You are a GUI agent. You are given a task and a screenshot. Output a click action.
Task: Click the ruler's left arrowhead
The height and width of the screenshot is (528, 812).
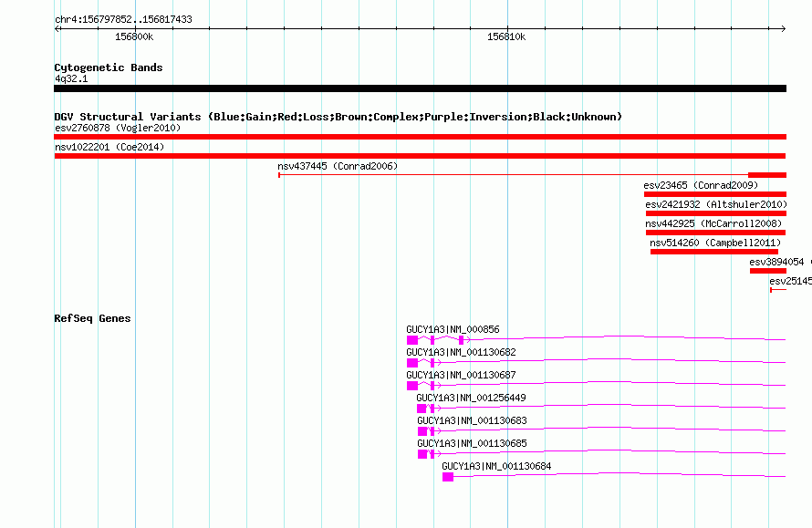(x=57, y=28)
